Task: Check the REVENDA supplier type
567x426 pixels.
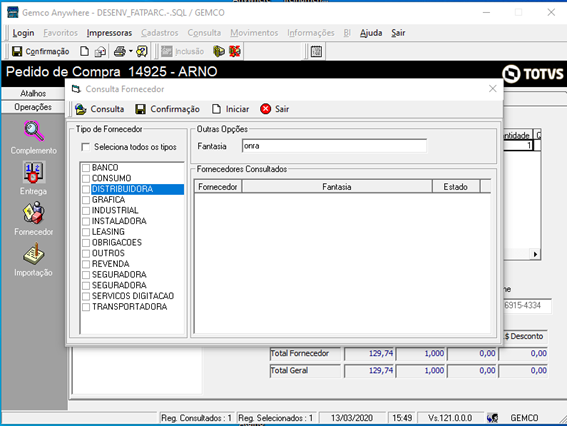Action: (x=86, y=264)
